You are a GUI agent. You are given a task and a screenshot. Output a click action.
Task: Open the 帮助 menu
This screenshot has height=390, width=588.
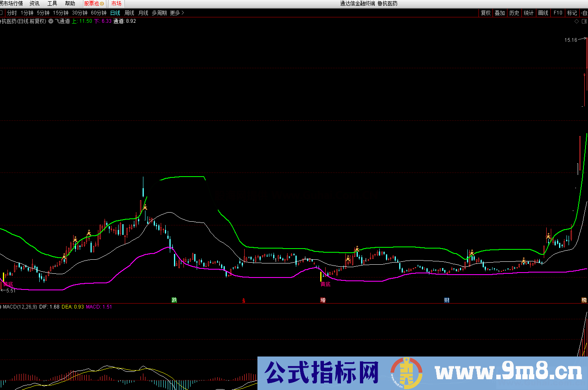(x=70, y=3)
